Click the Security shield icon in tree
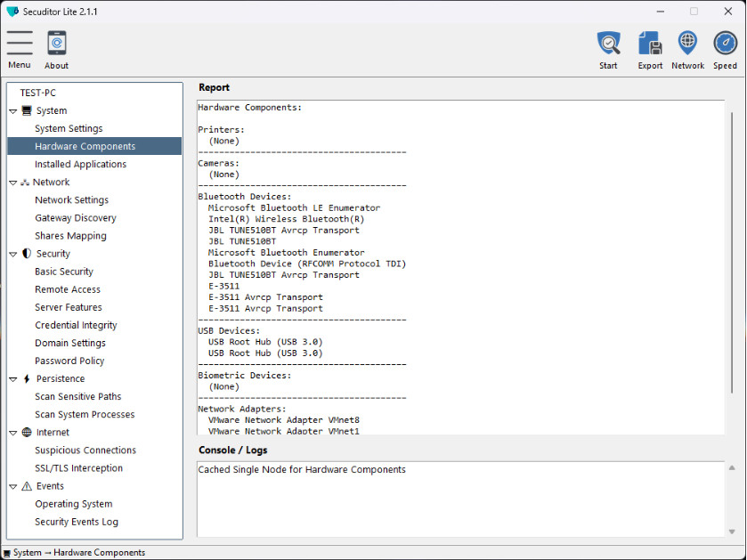The image size is (747, 560). tap(27, 254)
